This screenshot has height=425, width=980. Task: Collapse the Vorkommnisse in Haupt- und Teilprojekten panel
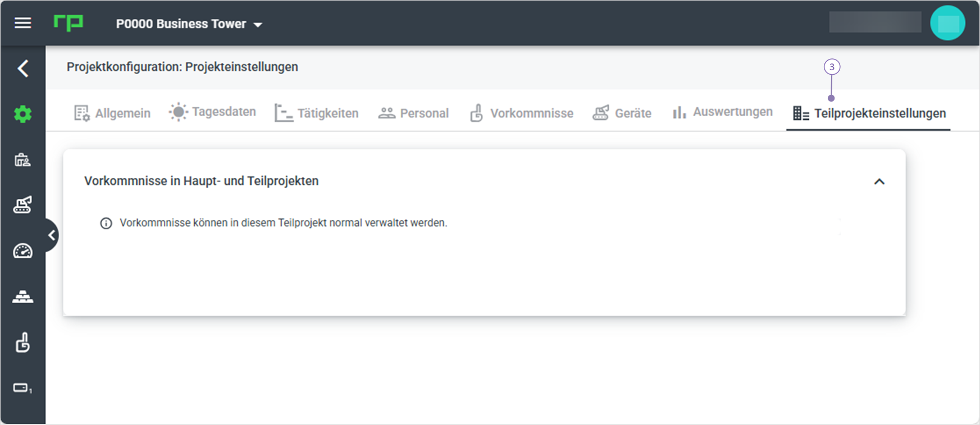879,181
